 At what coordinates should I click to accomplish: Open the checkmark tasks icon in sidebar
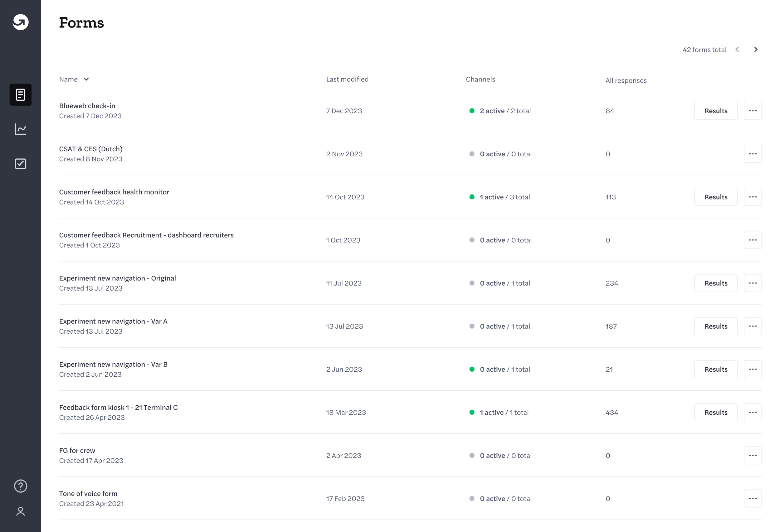[x=21, y=164]
